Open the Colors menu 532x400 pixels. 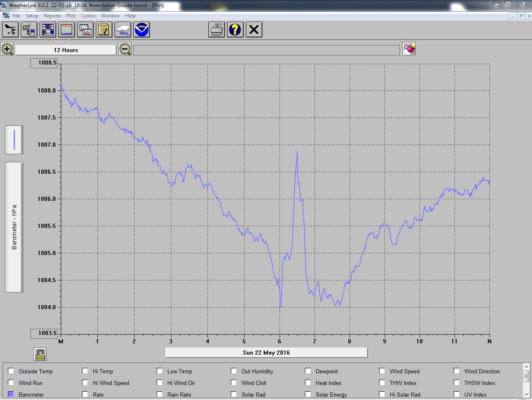pyautogui.click(x=88, y=16)
